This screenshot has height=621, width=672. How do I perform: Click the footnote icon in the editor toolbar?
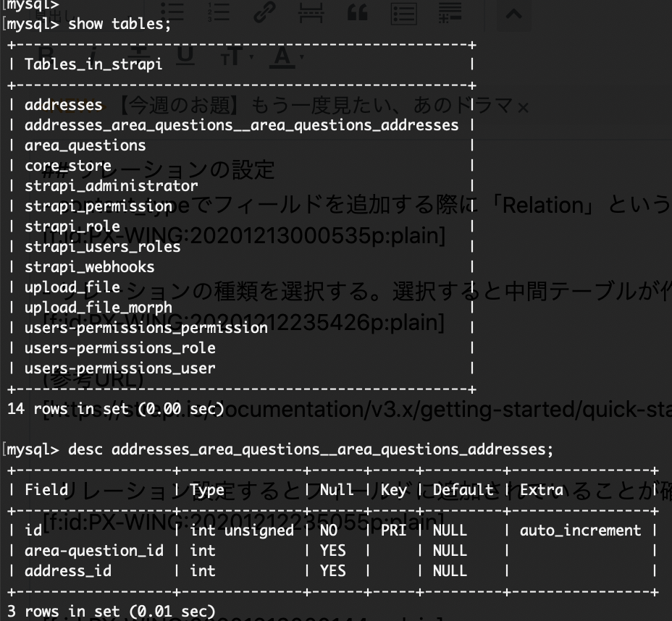(x=450, y=12)
